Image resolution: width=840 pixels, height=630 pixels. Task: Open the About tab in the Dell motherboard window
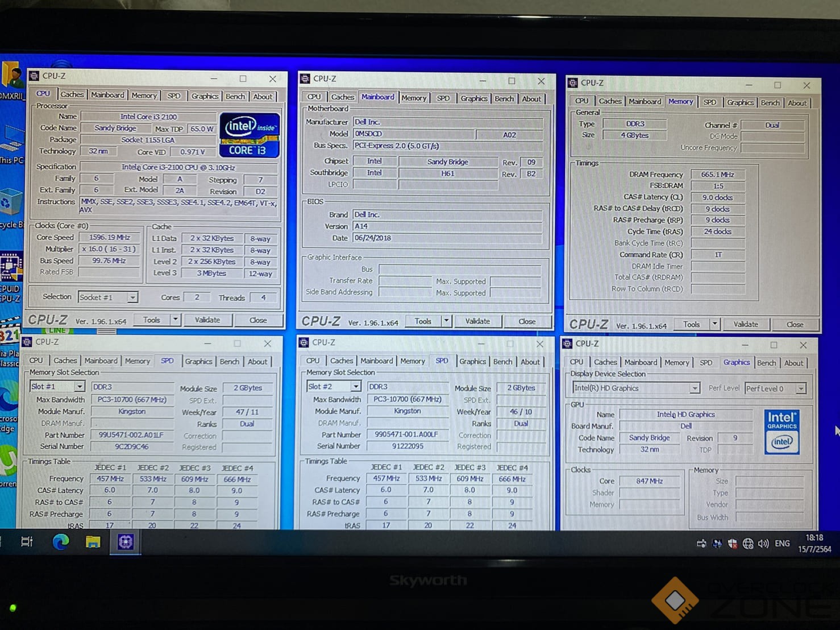531,98
